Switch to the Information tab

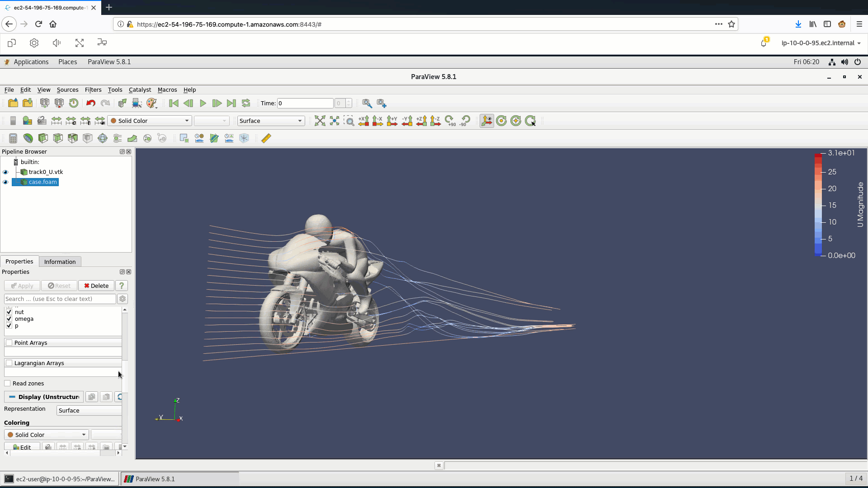(x=60, y=262)
